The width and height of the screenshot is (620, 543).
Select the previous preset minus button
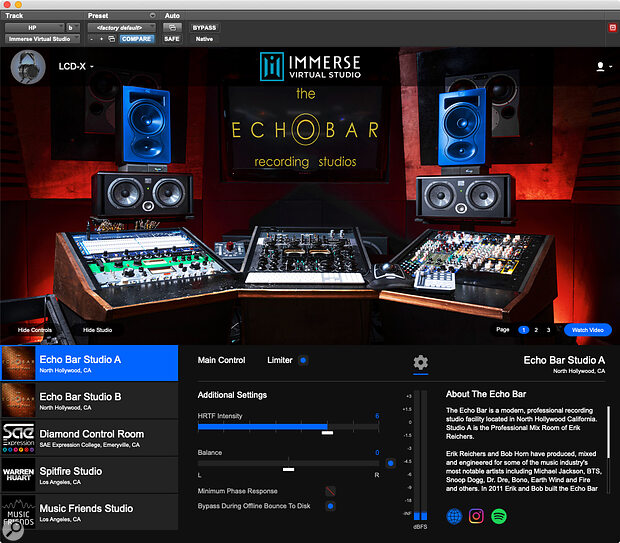coord(92,39)
